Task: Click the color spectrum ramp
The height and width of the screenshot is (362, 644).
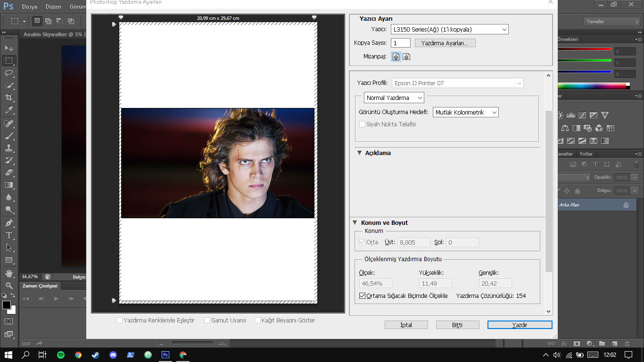Action: tap(594, 86)
